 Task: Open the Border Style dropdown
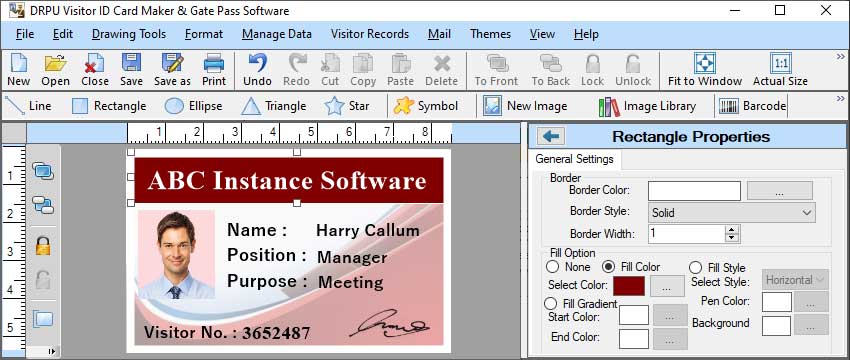[732, 213]
